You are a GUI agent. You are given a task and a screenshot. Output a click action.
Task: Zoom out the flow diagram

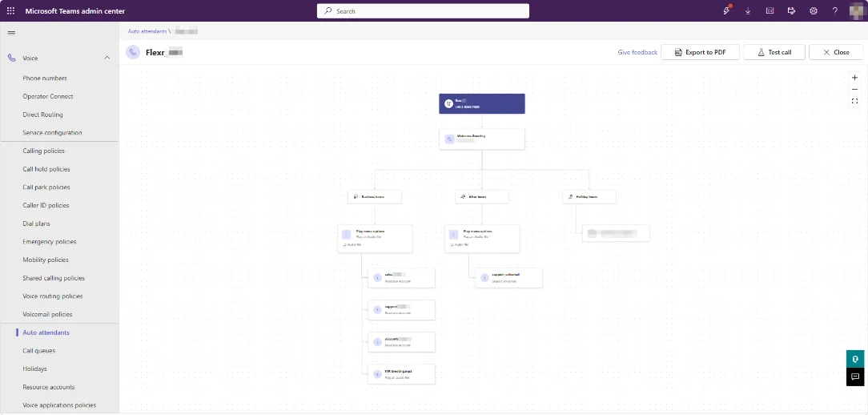[854, 89]
